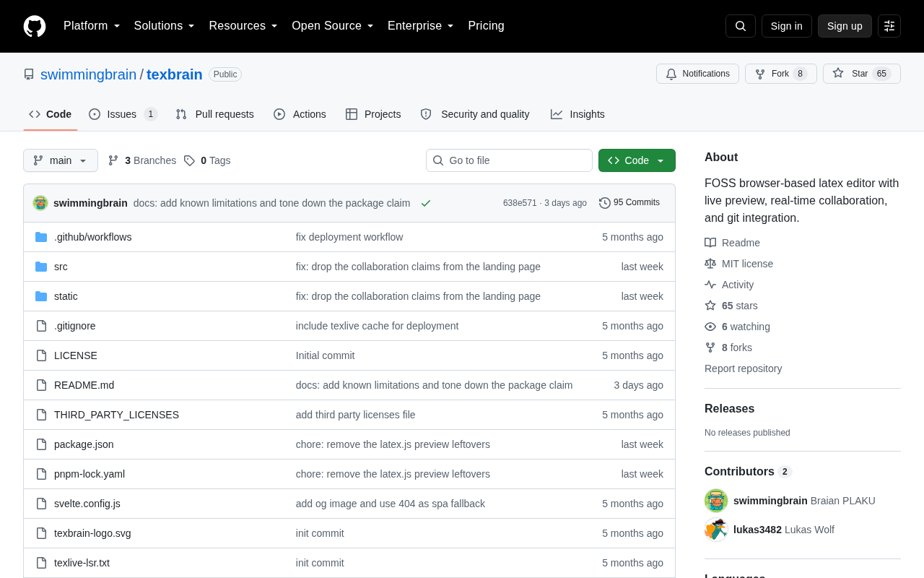View the 3 Branches link
924x578 pixels.
[142, 160]
